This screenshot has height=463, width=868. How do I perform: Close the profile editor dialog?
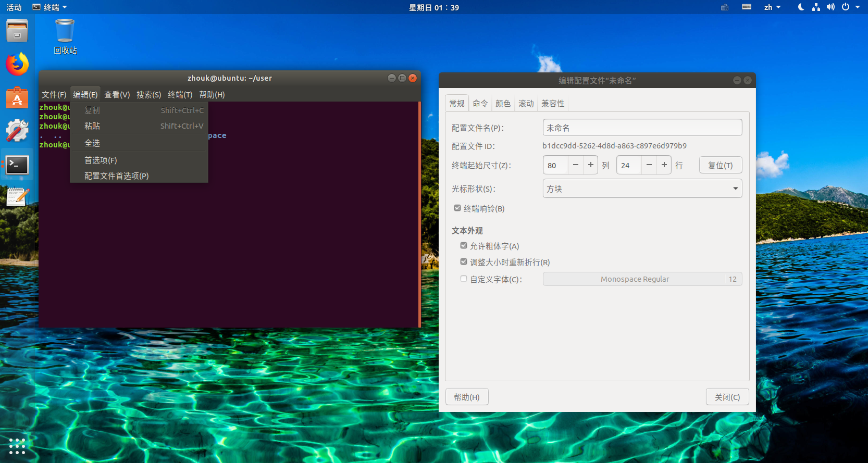coord(748,80)
